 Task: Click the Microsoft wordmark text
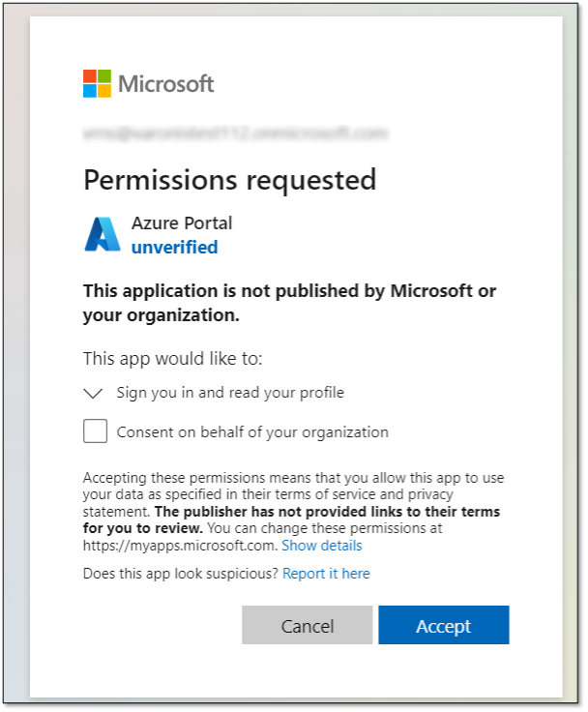165,84
